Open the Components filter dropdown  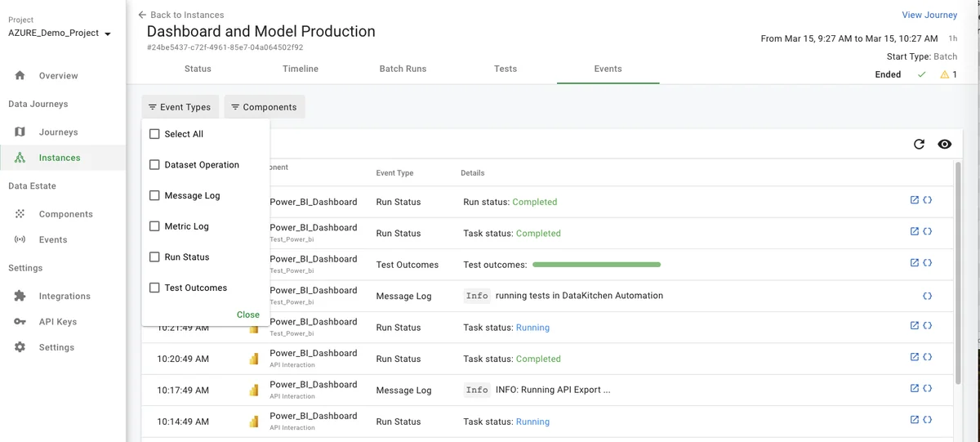[264, 107]
